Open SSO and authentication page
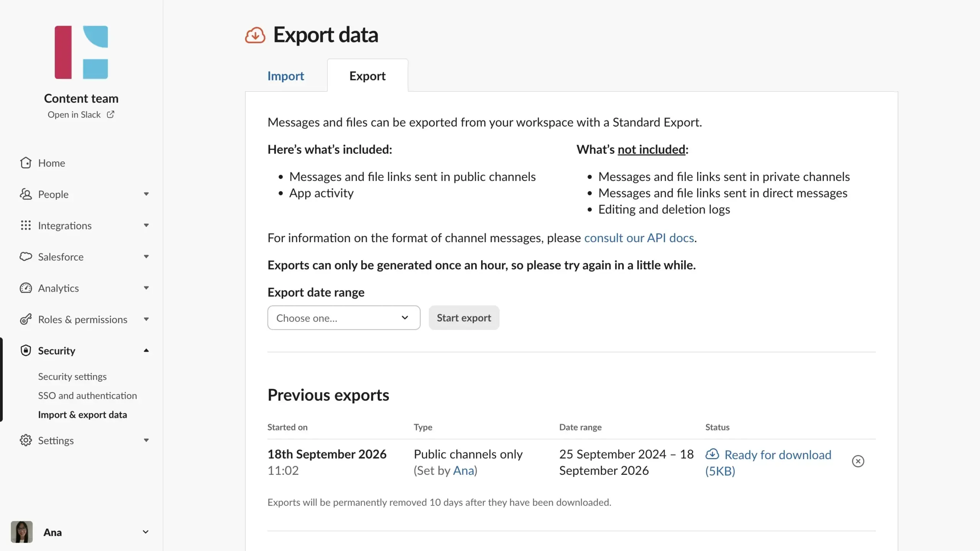Viewport: 980px width, 551px height. (x=87, y=396)
